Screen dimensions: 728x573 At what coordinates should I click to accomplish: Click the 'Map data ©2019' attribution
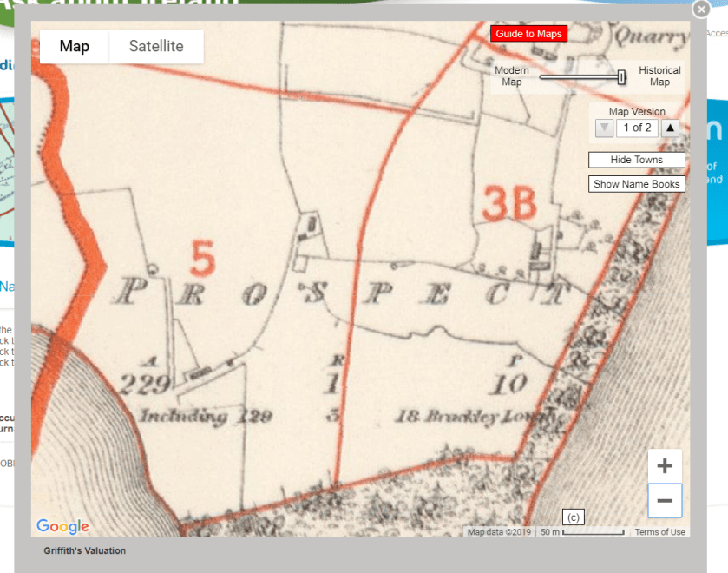[x=499, y=531]
